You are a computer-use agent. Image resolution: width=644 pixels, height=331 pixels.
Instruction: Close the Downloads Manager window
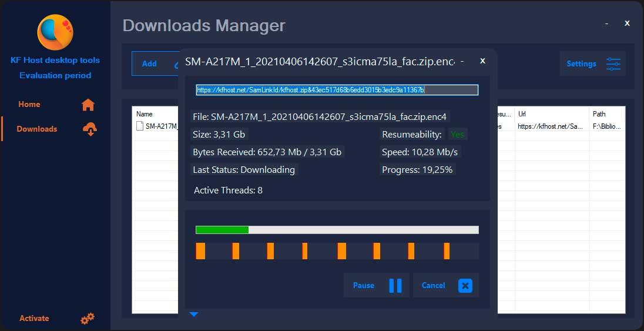(x=627, y=24)
